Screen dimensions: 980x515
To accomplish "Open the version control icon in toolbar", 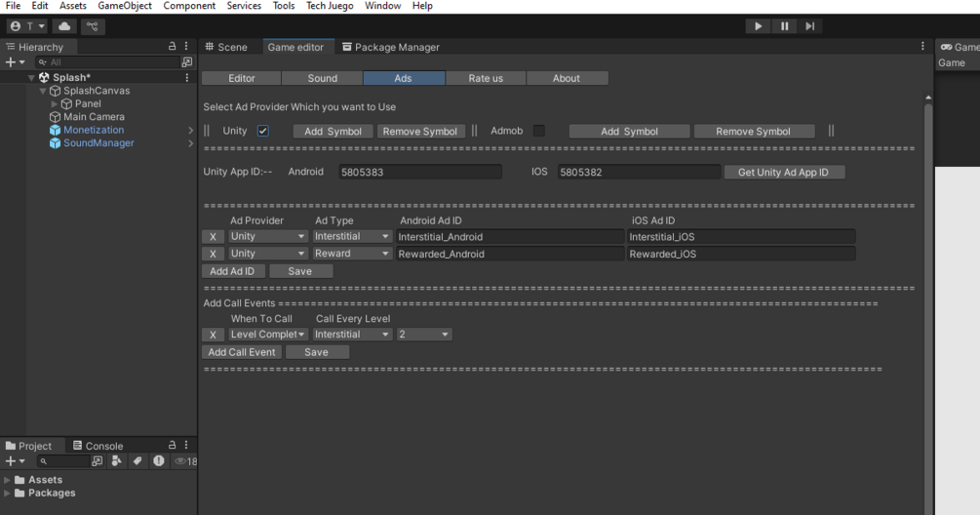I will click(93, 26).
